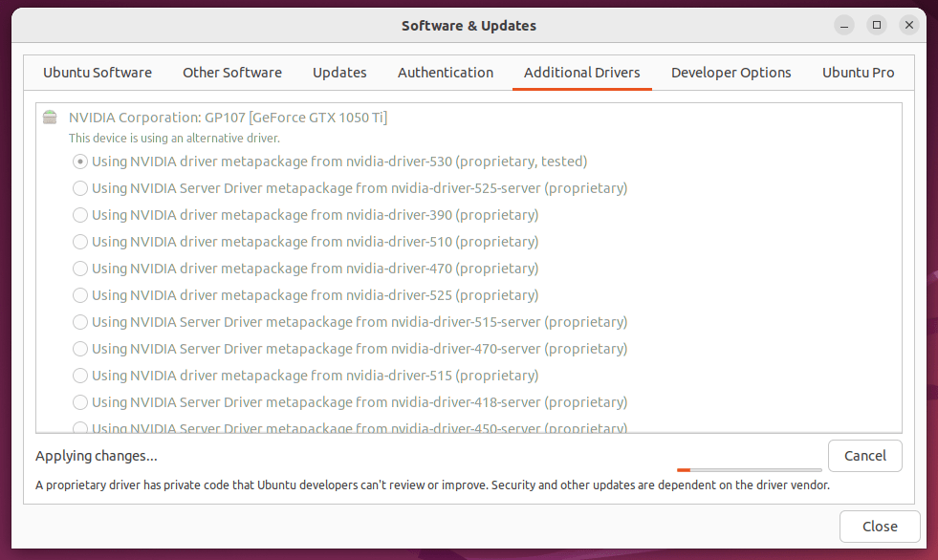This screenshot has height=560, width=938.
Task: Cancel the applying changes operation
Action: pyautogui.click(x=865, y=456)
